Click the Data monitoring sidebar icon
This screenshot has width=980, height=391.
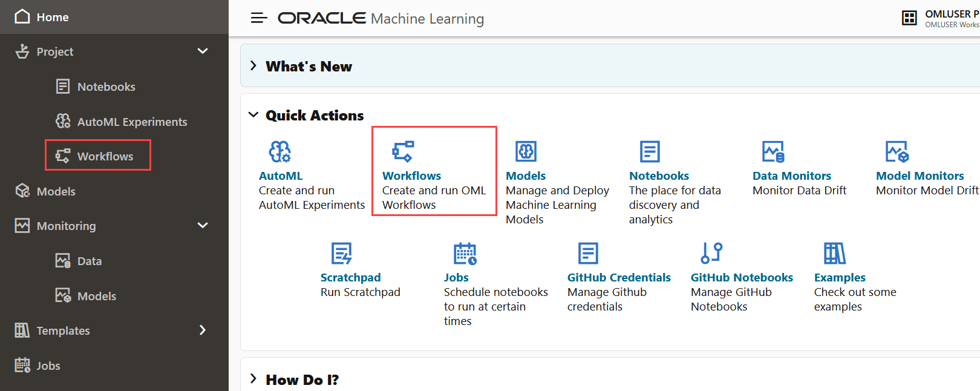click(x=63, y=260)
